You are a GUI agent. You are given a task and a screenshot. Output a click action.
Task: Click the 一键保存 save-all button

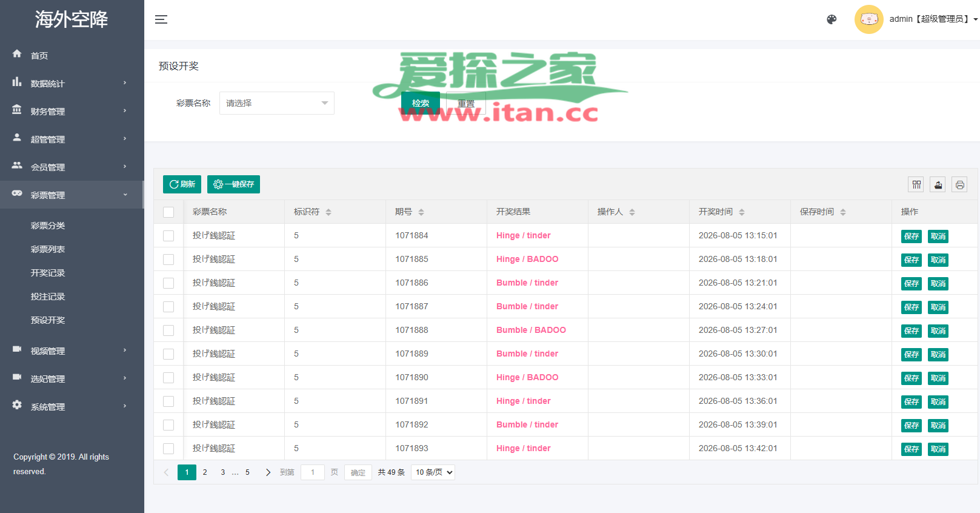tap(233, 184)
